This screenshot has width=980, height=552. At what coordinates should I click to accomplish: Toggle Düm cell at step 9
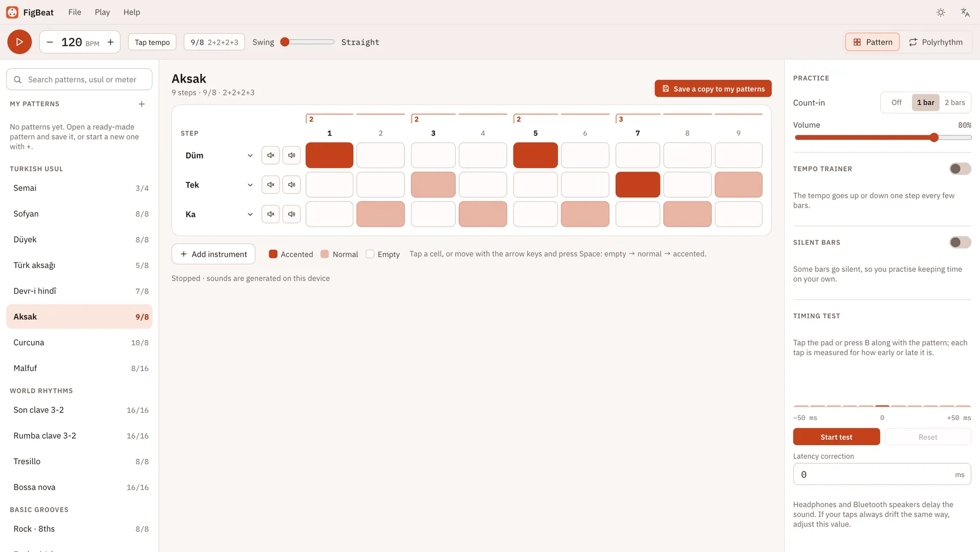click(x=739, y=155)
